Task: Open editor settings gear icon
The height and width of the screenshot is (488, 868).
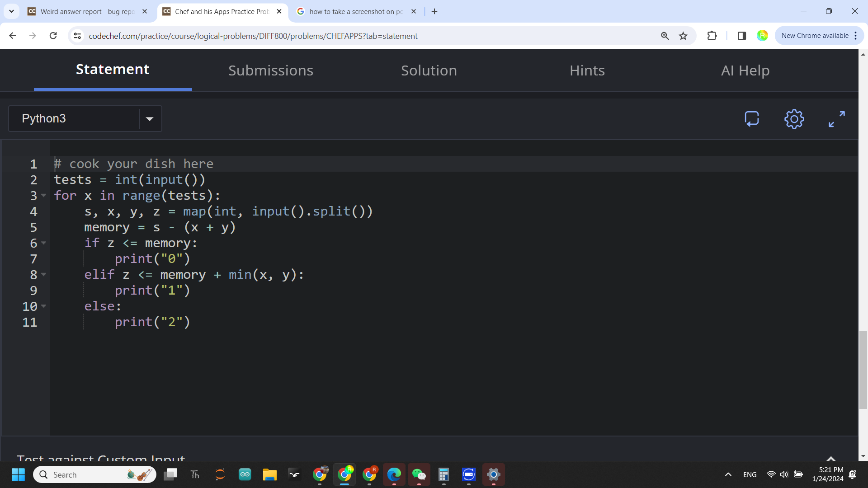Action: pos(794,119)
